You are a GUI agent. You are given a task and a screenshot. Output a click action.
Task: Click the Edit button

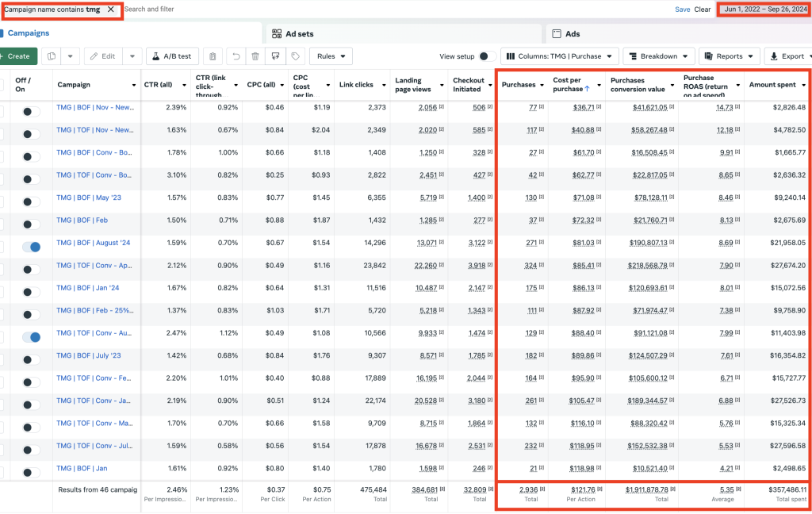click(x=102, y=56)
